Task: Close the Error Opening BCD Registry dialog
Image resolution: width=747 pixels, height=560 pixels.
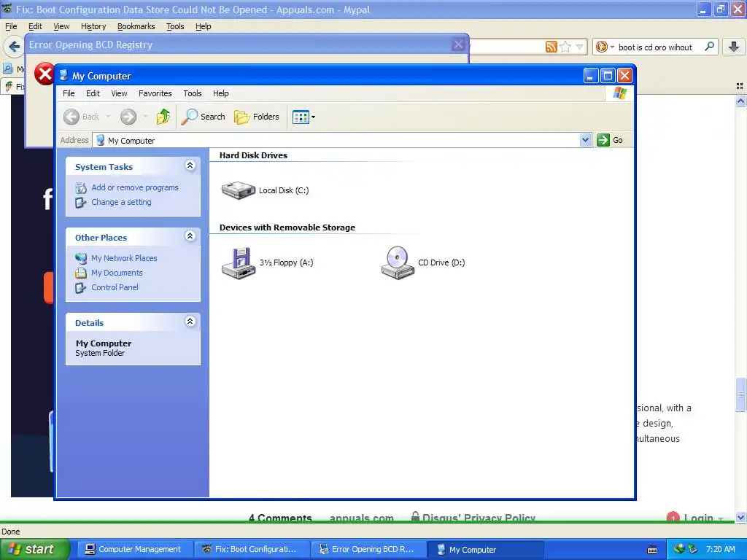Action: tap(458, 44)
